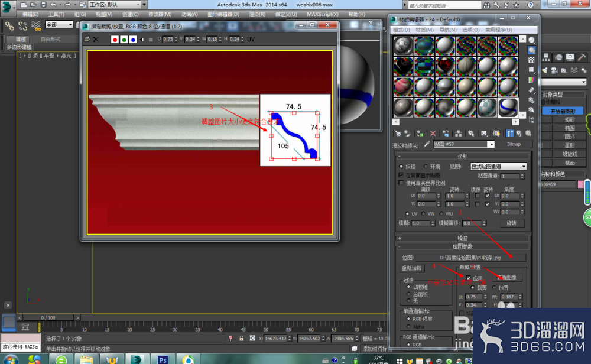This screenshot has height=364, width=591.
Task: Click the Put to Library icon
Action: (471, 134)
